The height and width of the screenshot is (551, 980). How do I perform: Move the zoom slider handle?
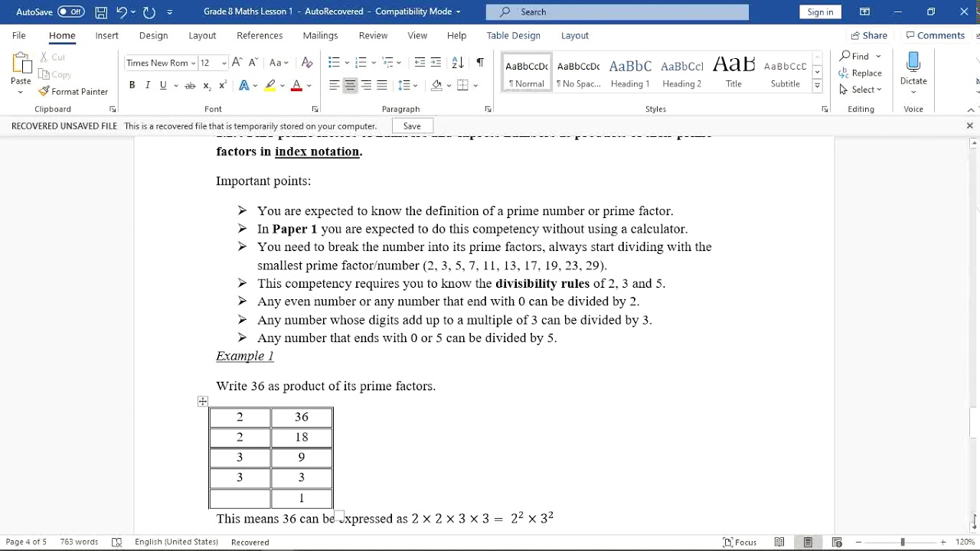click(x=903, y=542)
